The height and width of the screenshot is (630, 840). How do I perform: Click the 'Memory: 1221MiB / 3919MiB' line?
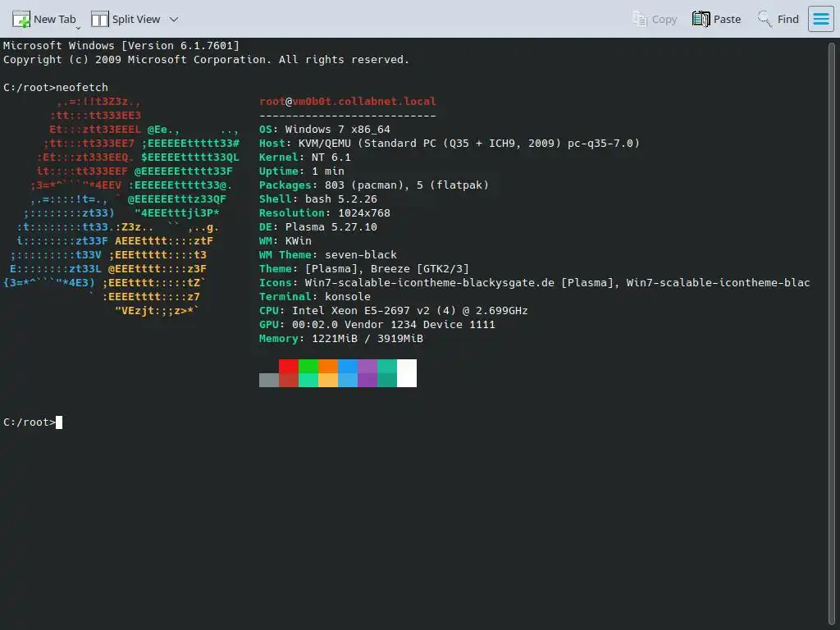click(341, 338)
